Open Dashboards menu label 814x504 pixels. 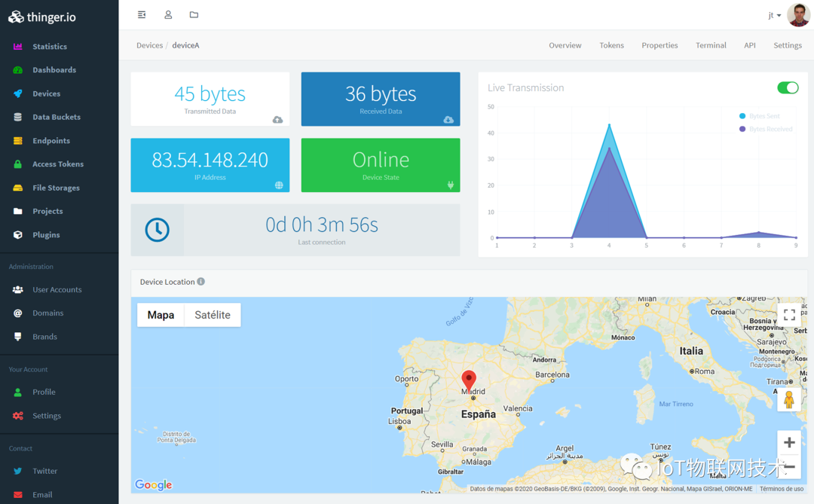[54, 69]
